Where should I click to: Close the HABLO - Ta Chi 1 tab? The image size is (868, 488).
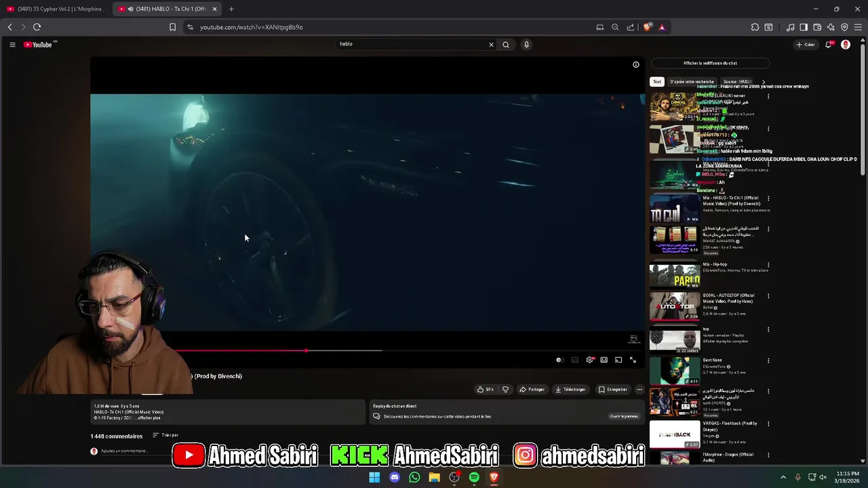point(215,9)
